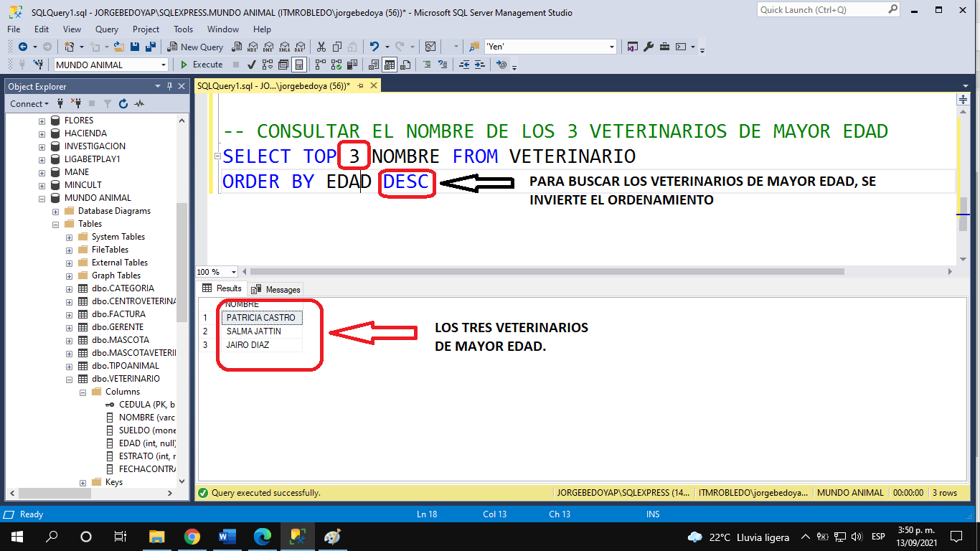Click the New Query button
Image resolution: width=980 pixels, height=551 pixels.
[x=196, y=47]
